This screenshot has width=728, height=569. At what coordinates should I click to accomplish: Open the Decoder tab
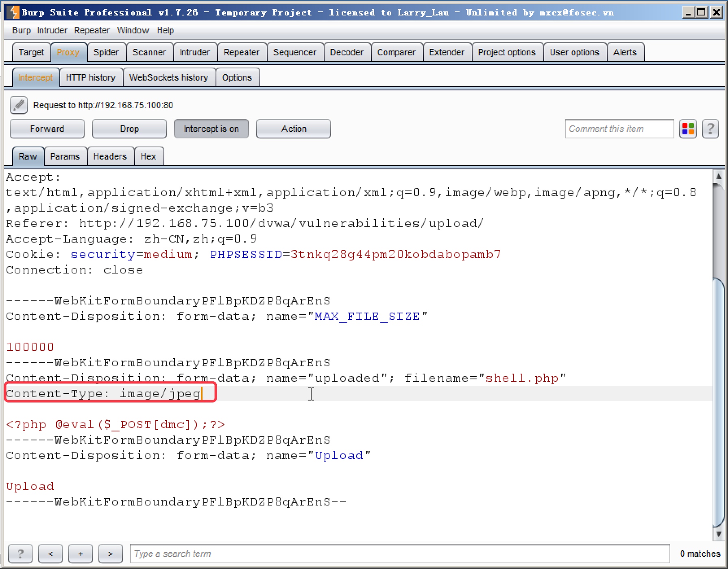(347, 53)
